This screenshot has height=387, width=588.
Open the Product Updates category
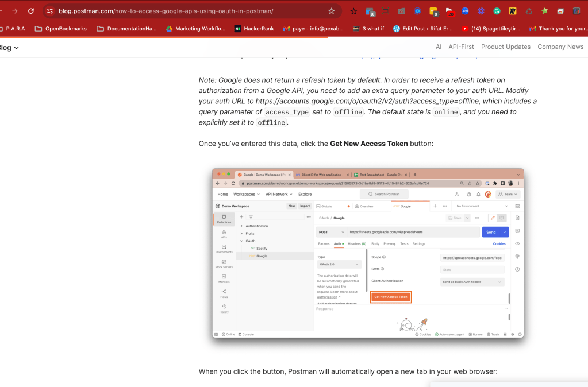[x=505, y=47]
